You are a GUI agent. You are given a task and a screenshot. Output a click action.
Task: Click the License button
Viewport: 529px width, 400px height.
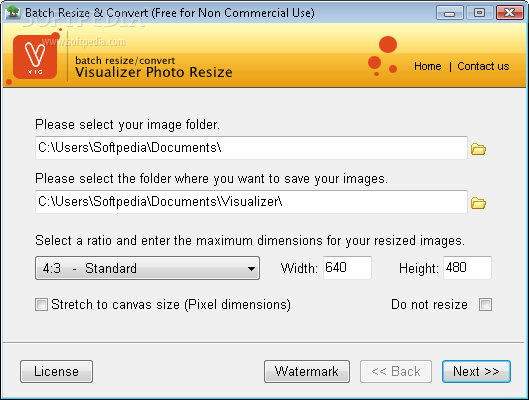coord(56,371)
